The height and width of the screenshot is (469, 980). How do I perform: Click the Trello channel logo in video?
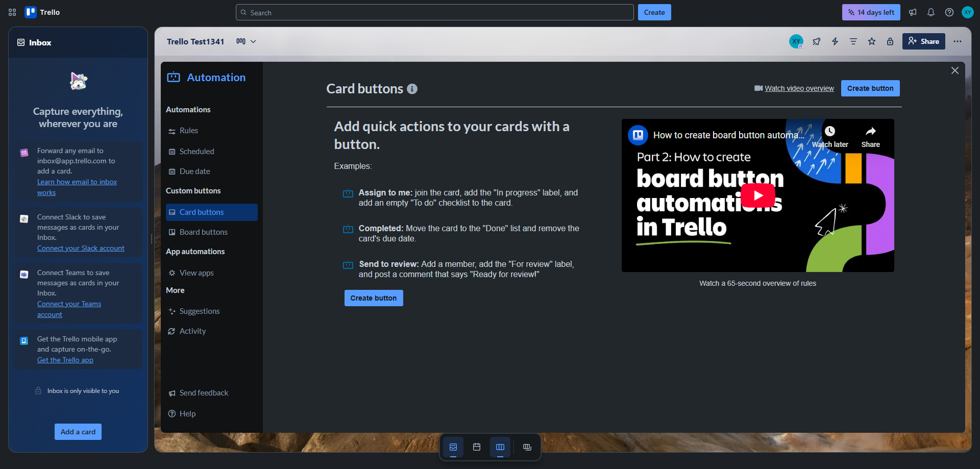click(638, 135)
